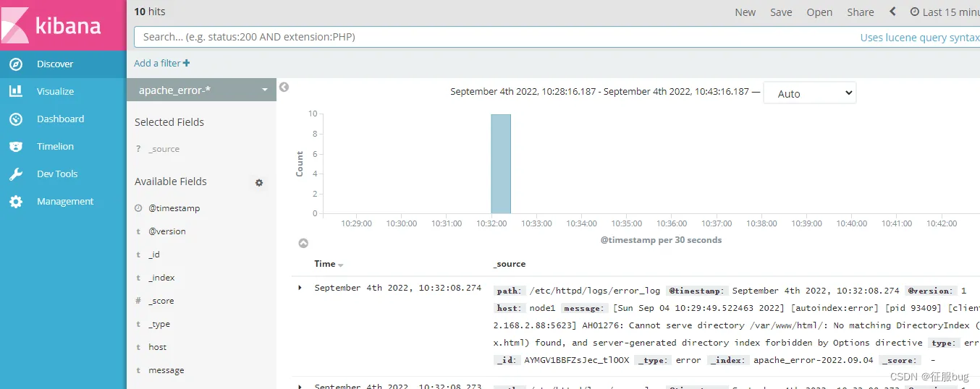This screenshot has height=389, width=980.
Task: Select Dev Tools in sidebar
Action: pos(57,174)
